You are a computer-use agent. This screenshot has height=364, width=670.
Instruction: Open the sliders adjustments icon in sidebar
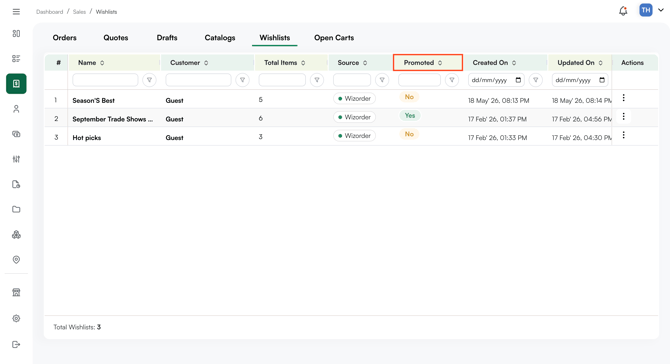(x=16, y=159)
